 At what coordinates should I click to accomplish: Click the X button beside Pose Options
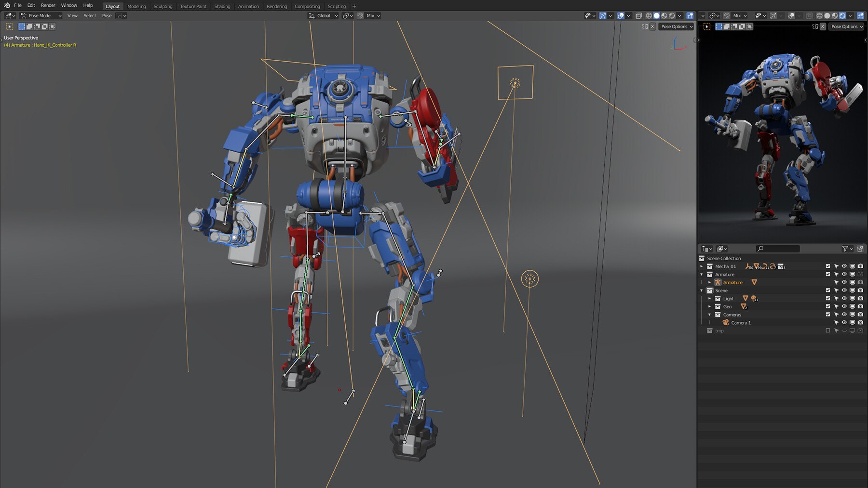(x=653, y=26)
